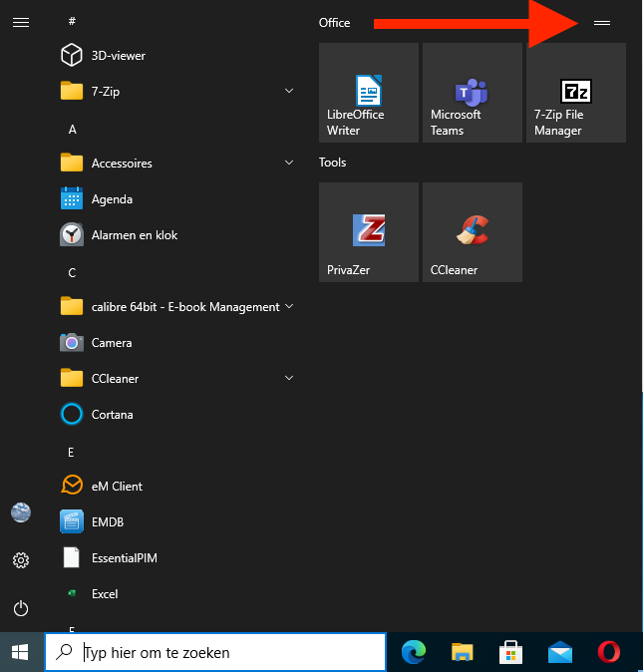Expand the calibre 64bit folder chevron
The width and height of the screenshot is (643, 672).
289,307
